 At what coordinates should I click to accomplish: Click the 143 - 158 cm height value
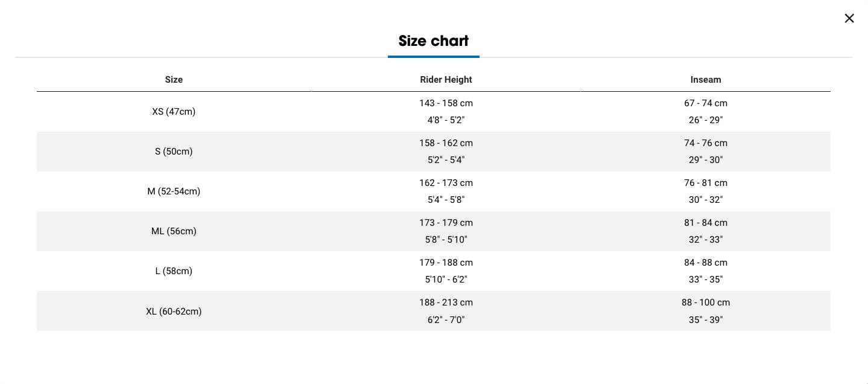tap(446, 103)
